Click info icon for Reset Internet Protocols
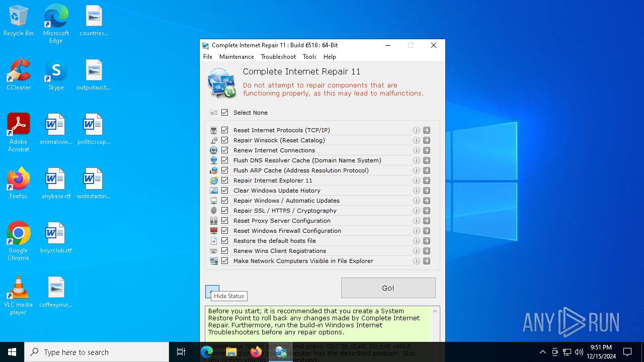The height and width of the screenshot is (362, 644). [x=416, y=130]
